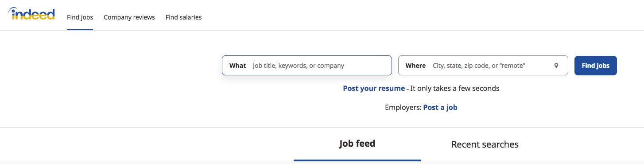Click the 'Employers:' label text
This screenshot has width=644, height=164.
point(403,107)
